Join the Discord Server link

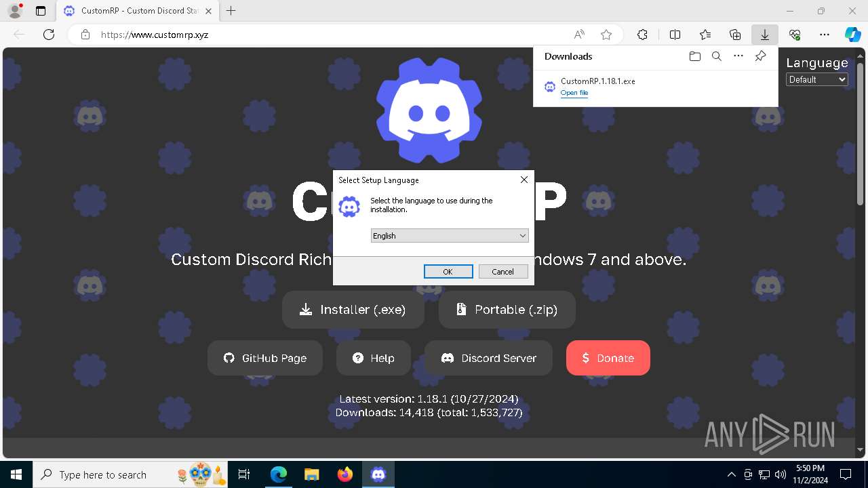tap(489, 358)
